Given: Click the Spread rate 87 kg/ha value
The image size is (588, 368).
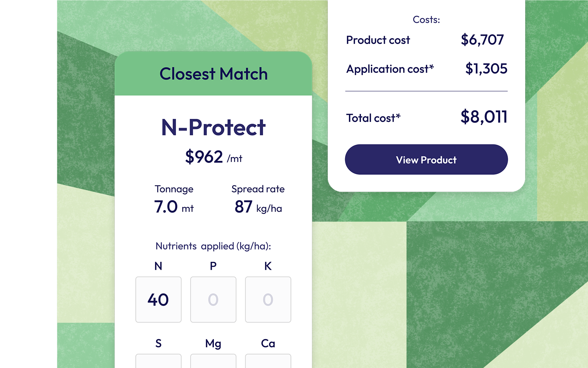Looking at the screenshot, I should pyautogui.click(x=258, y=207).
